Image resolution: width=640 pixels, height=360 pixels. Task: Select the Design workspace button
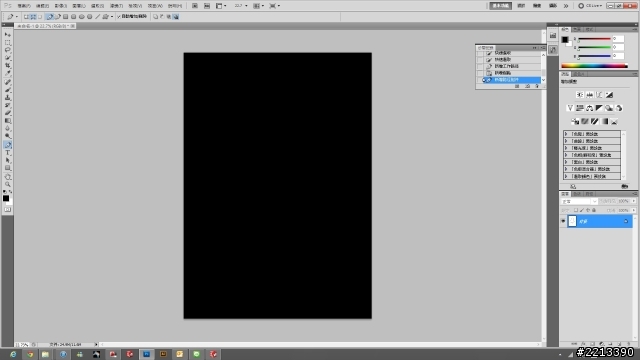[522, 6]
